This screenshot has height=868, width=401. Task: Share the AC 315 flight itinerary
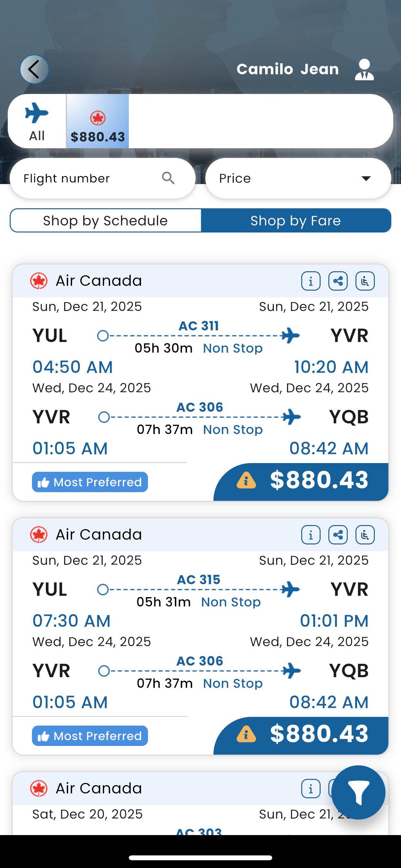pos(338,534)
